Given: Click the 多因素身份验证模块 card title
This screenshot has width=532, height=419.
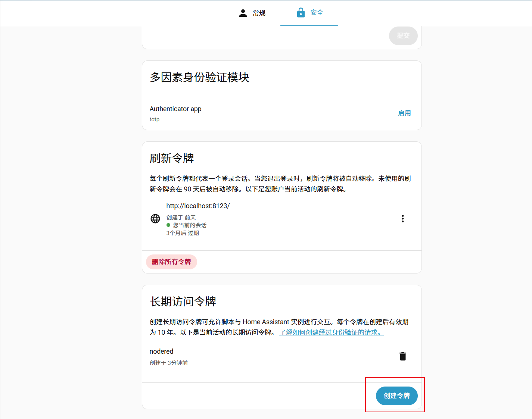Looking at the screenshot, I should 199,78.
